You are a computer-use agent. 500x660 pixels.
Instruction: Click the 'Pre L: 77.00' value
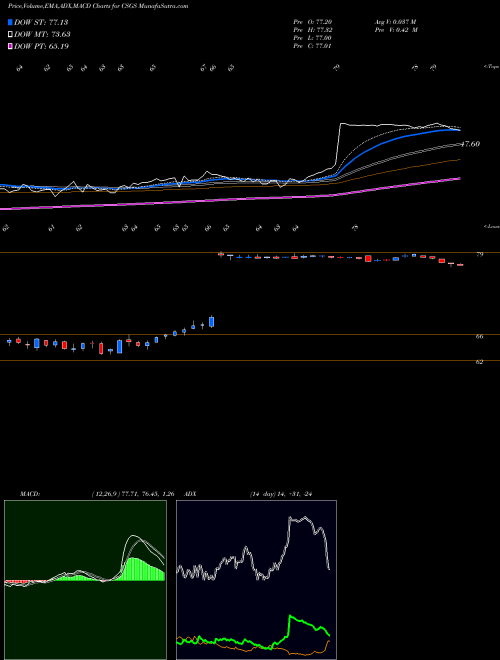point(313,38)
